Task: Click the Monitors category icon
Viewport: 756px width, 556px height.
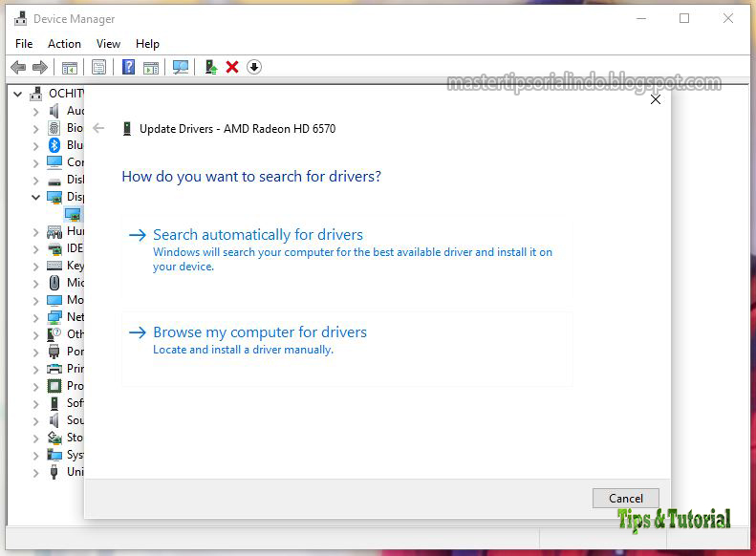Action: pyautogui.click(x=54, y=300)
